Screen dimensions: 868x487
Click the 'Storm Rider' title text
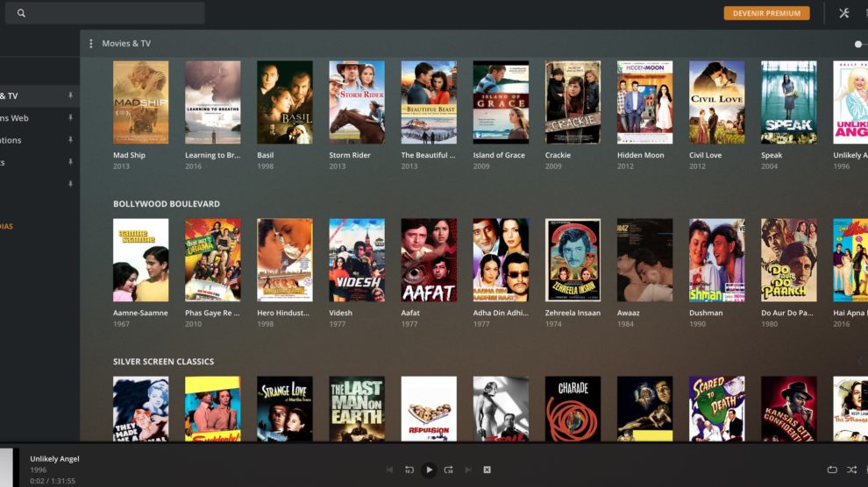349,155
